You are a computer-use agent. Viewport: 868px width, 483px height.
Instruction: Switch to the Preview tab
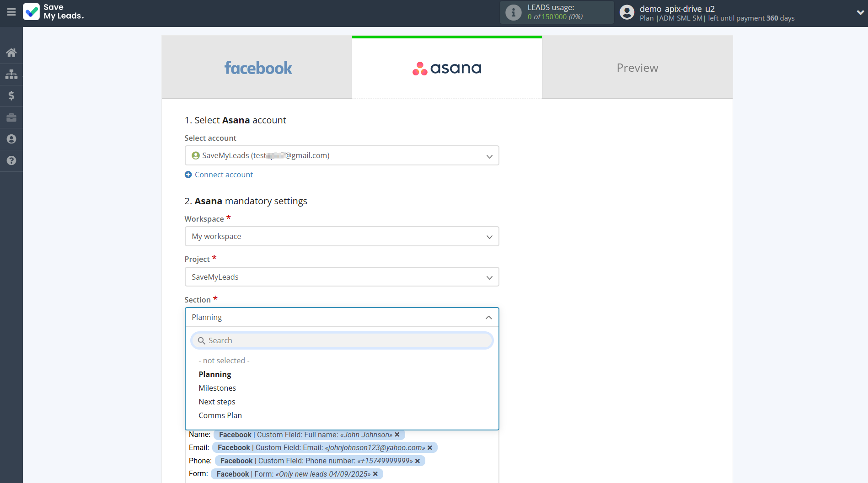[x=637, y=68]
